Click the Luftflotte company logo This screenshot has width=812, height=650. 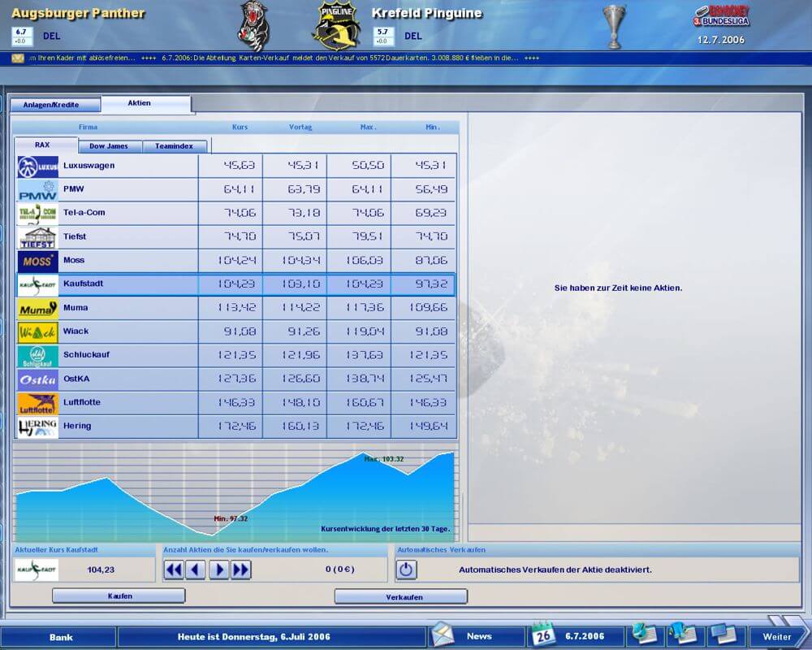pyautogui.click(x=38, y=403)
